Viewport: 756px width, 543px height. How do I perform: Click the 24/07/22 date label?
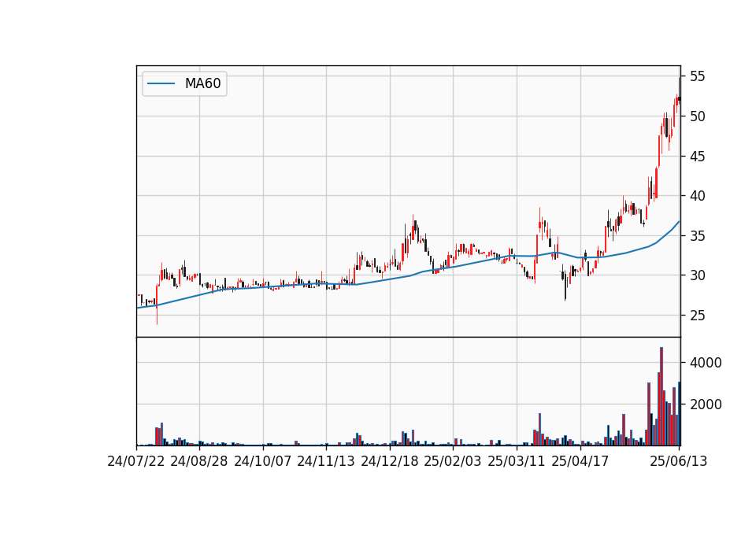136,461
